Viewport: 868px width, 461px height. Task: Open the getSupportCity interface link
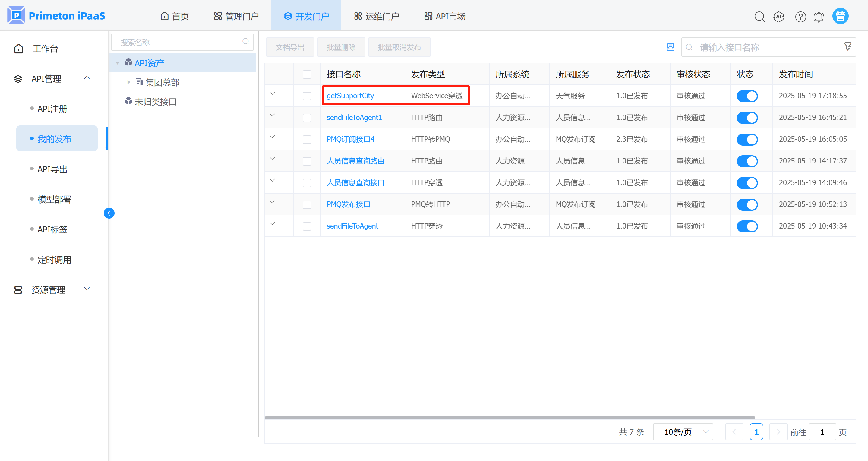click(350, 96)
